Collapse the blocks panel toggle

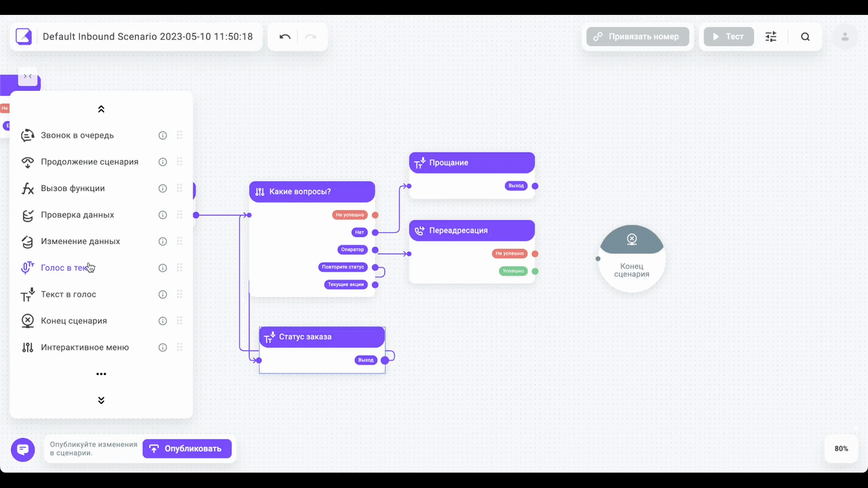28,77
